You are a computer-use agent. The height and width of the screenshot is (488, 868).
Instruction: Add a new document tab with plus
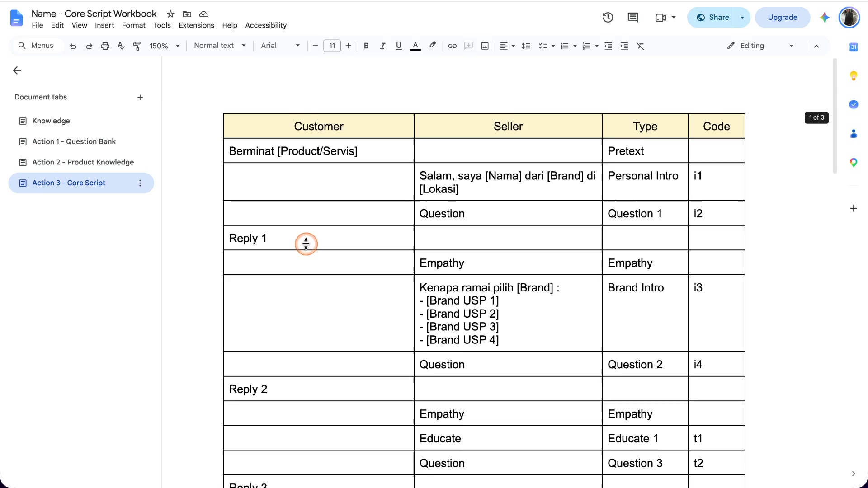coord(140,97)
